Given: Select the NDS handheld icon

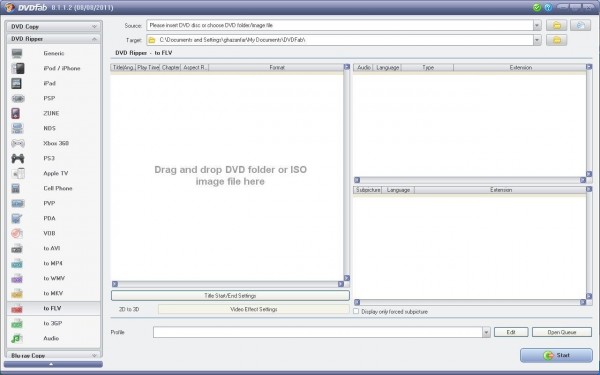Looking at the screenshot, I should click(x=17, y=128).
